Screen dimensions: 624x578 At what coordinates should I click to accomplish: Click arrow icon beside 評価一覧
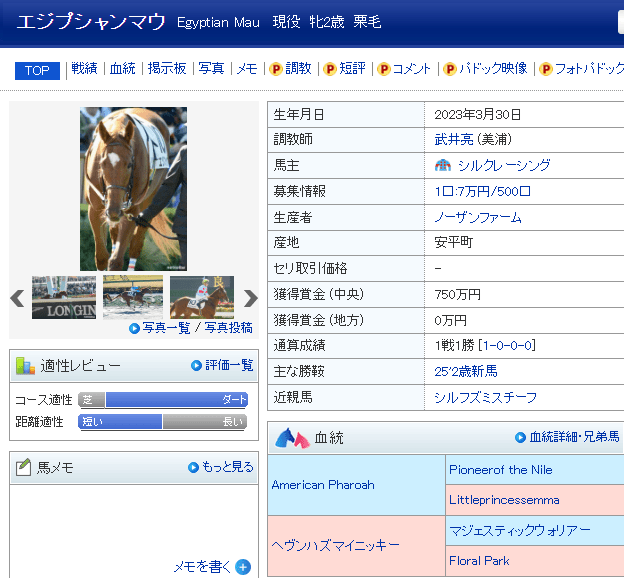tap(196, 365)
